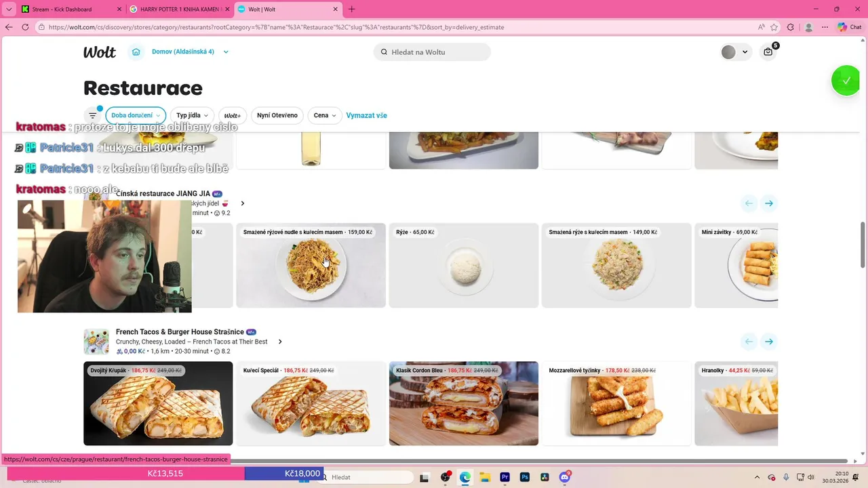This screenshot has height=488, width=868.
Task: Show previous French Tacos dishes arrow
Action: [x=749, y=342]
